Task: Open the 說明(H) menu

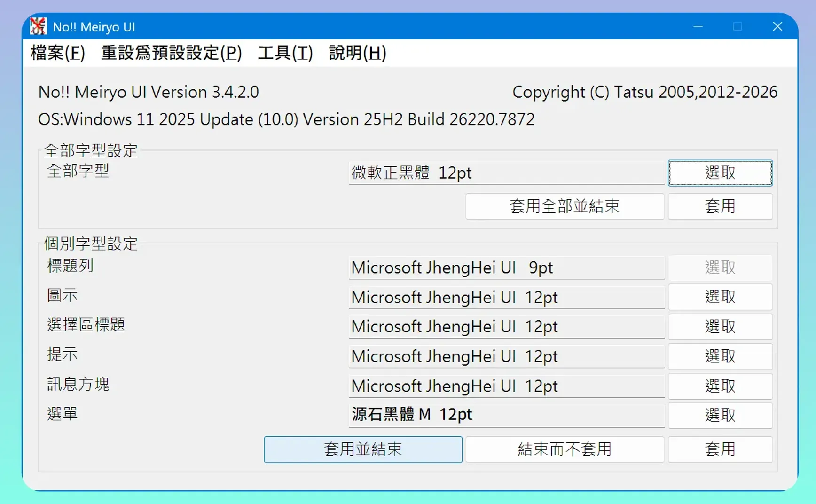Action: 357,53
